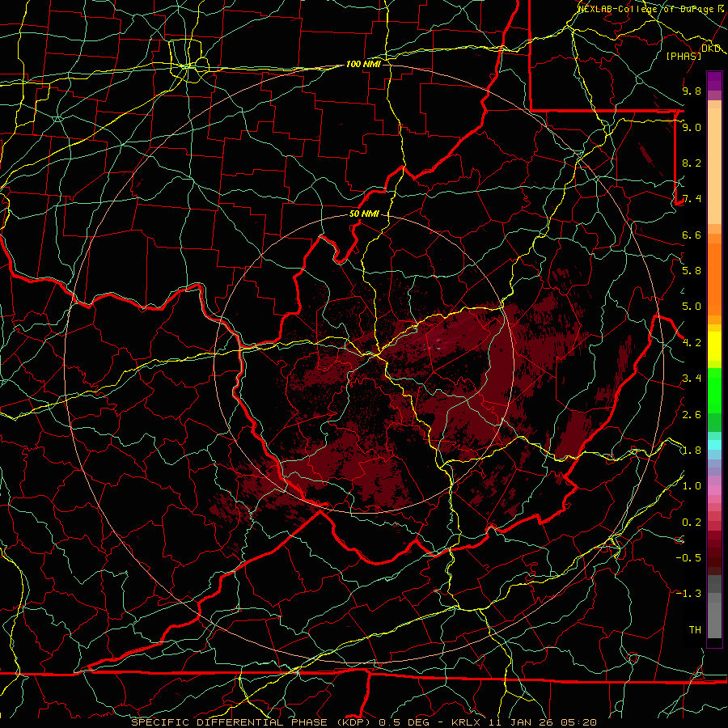Click the TH threshold label on legend
Screen dimensions: 728x728
(695, 630)
